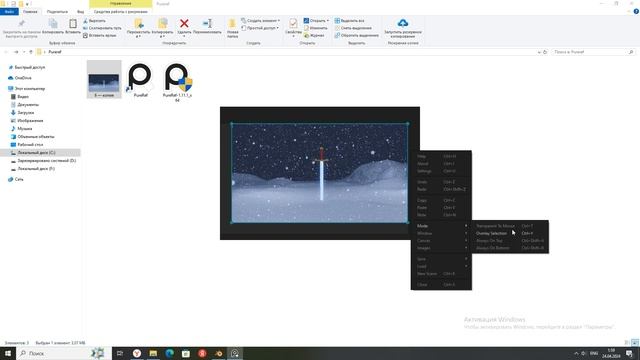Screen dimensions: 640x360
Task: Click the Windows Start button
Action: (x=8, y=353)
